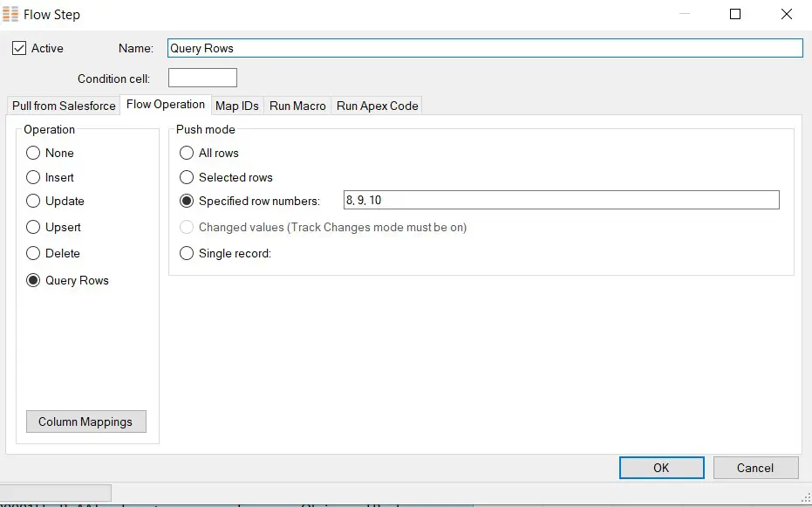
Task: Open the Column Mappings dialog
Action: [x=85, y=421]
